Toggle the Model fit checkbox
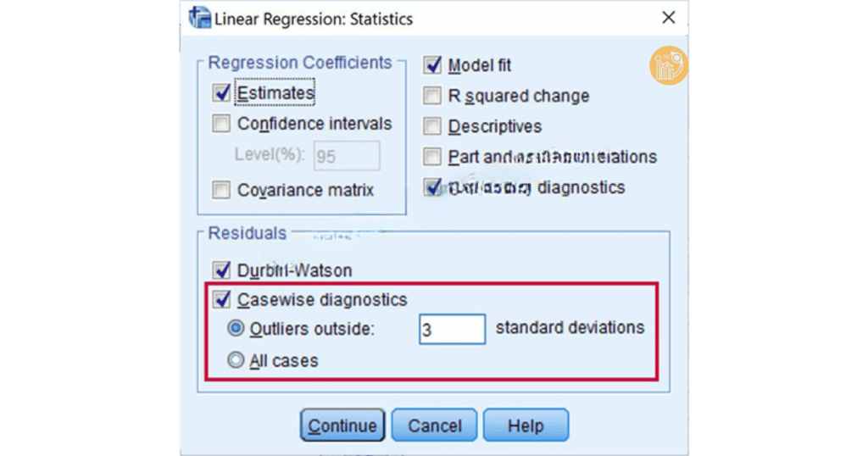Image resolution: width=868 pixels, height=456 pixels. (x=433, y=65)
